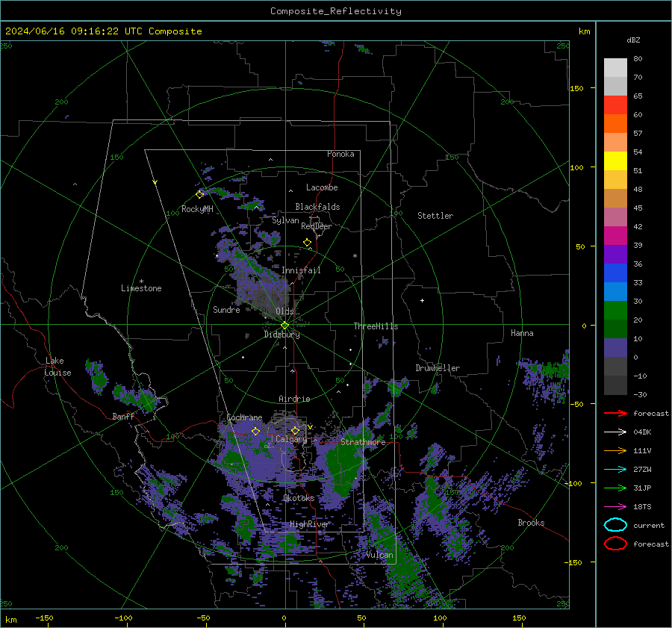Click the magenta 18TS arrow icon
The image size is (672, 628).
615,507
